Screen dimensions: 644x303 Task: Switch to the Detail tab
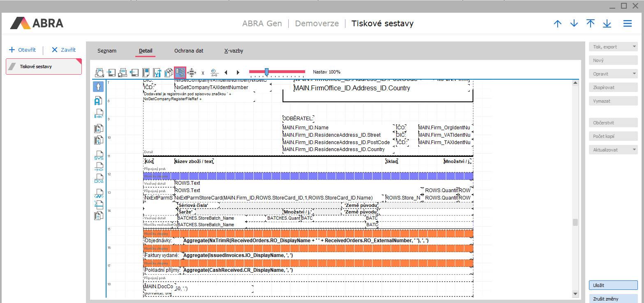(x=146, y=51)
